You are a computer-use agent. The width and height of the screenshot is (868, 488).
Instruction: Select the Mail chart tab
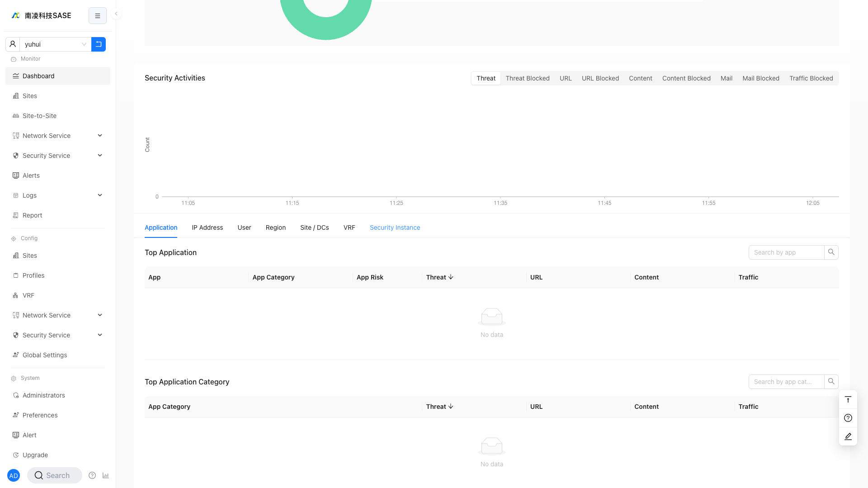(726, 78)
